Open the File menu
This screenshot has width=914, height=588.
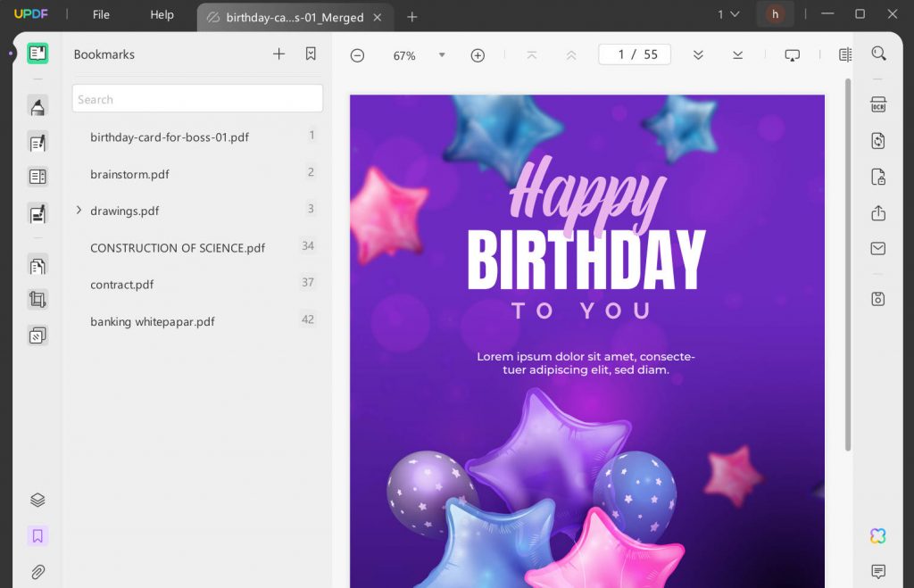pyautogui.click(x=101, y=15)
